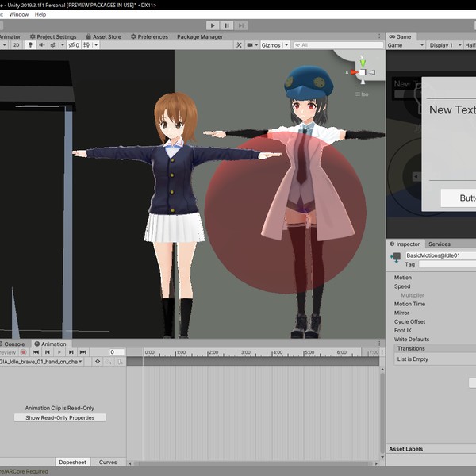This screenshot has height=476, width=476.
Task: Click the Asset Labels header
Action: pos(406,449)
